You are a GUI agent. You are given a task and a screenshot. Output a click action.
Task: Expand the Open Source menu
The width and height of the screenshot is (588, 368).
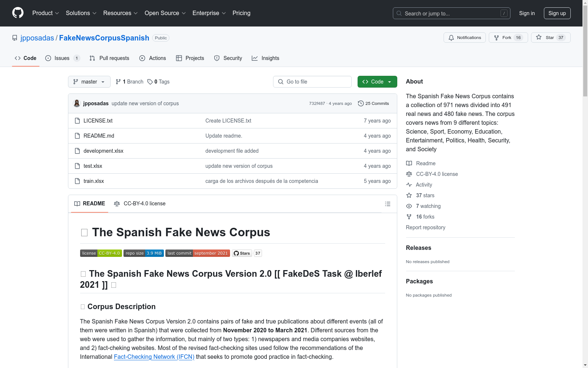(x=165, y=13)
